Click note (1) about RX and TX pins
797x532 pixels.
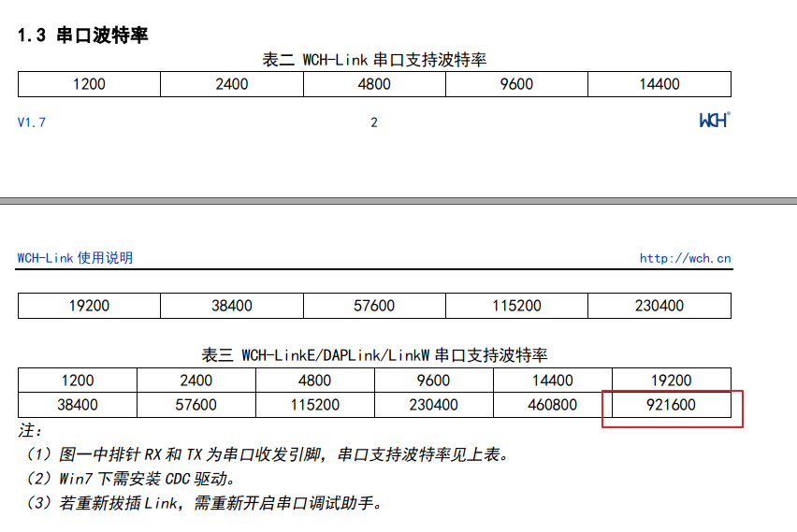coord(265,455)
